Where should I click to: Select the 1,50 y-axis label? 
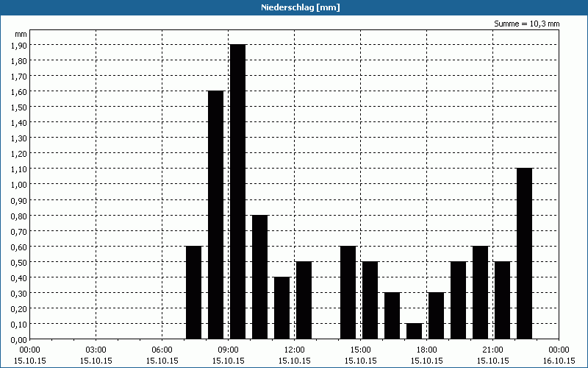coord(20,107)
